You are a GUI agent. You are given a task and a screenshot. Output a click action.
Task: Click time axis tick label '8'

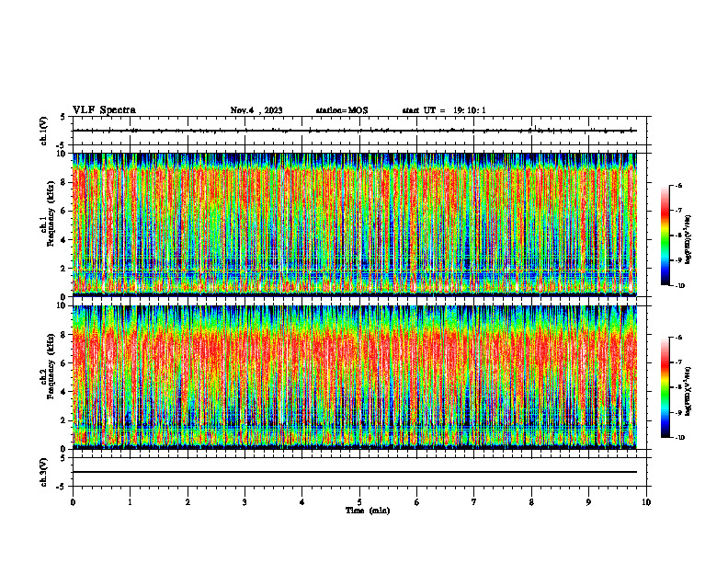(x=531, y=502)
